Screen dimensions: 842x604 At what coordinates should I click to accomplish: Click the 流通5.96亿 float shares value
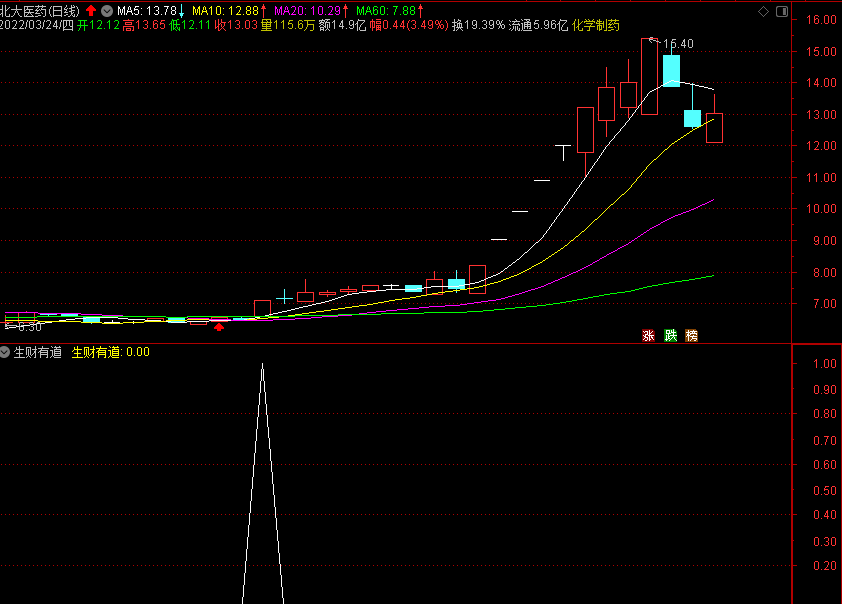538,25
